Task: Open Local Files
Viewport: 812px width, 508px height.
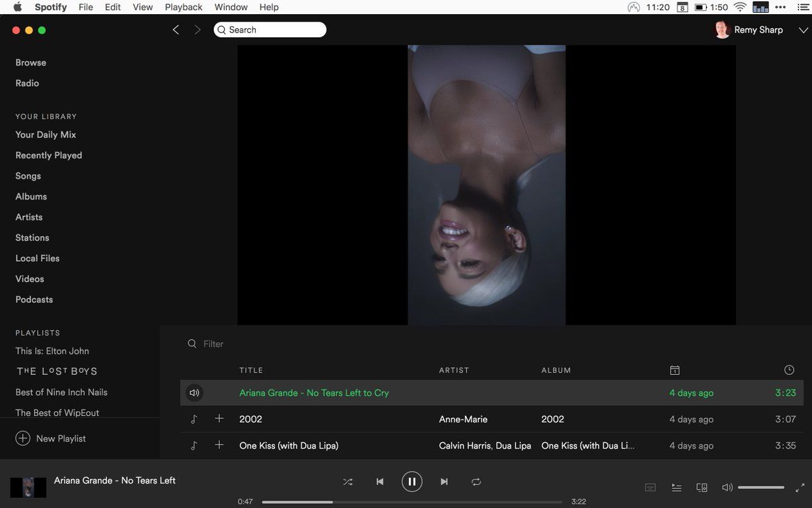Action: (x=37, y=258)
